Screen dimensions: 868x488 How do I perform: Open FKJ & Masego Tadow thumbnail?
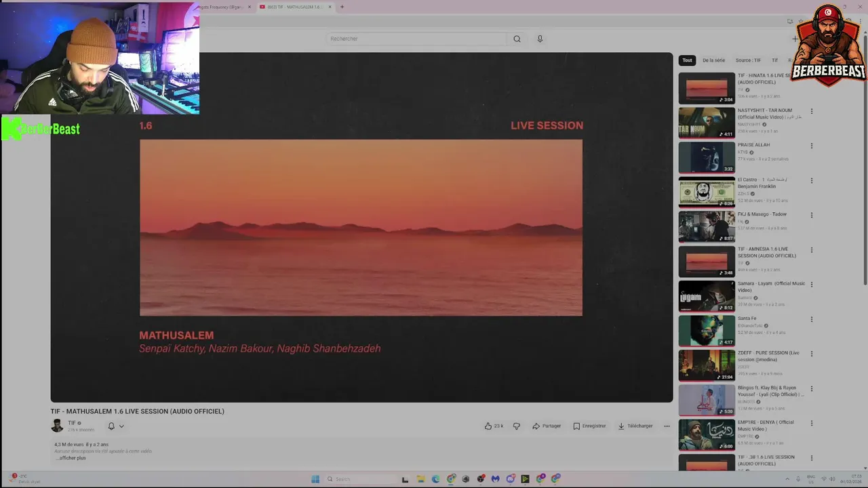click(707, 227)
